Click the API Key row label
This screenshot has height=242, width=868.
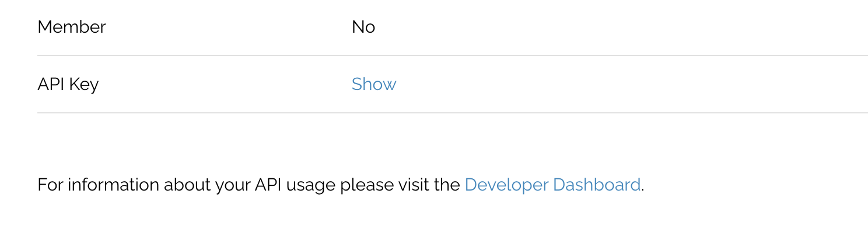[x=68, y=84]
